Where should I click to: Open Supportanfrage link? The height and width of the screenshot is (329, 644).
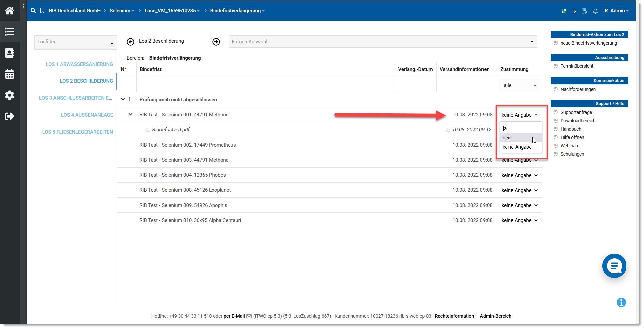coord(576,112)
